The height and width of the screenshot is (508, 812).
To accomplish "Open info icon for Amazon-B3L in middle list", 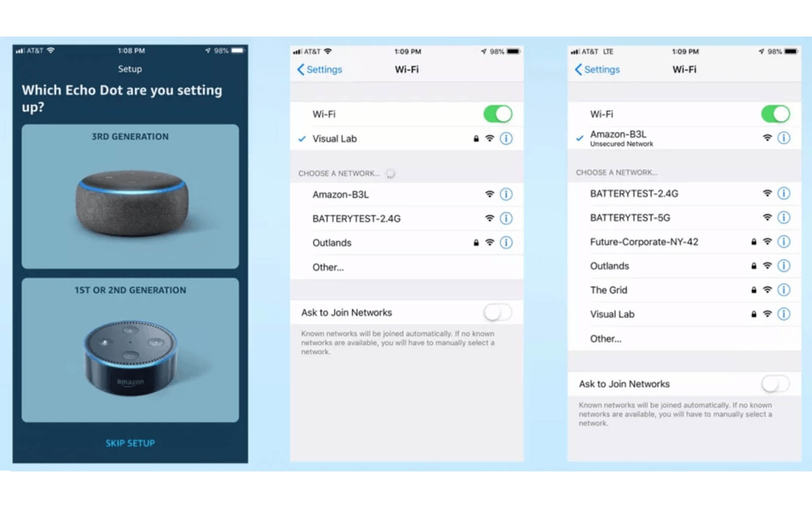I will tap(506, 194).
